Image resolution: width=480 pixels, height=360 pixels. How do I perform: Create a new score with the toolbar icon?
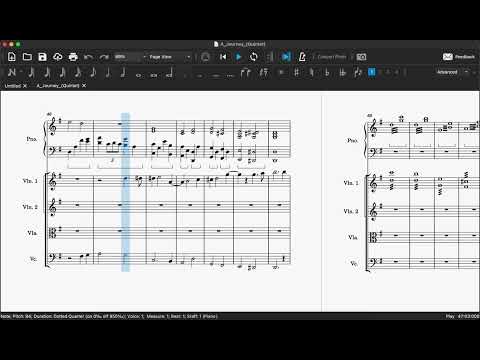coord(12,57)
